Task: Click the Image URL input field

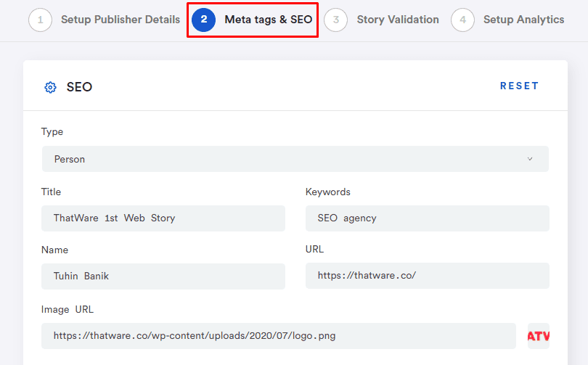Action: pos(279,336)
